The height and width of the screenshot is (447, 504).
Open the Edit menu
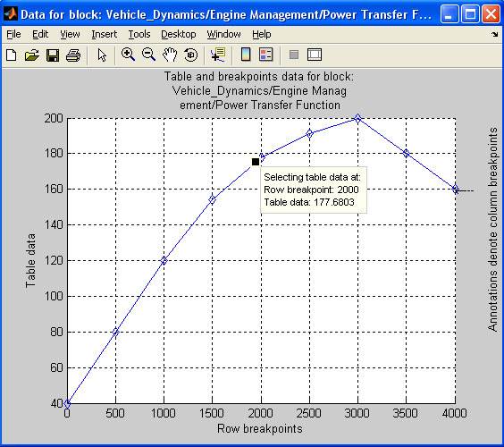40,34
